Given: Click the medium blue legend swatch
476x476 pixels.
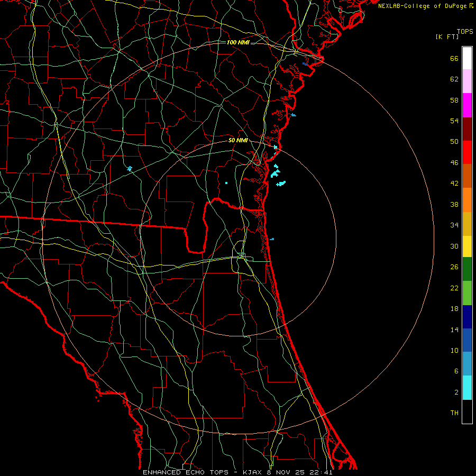Looking at the screenshot, I should [x=467, y=340].
